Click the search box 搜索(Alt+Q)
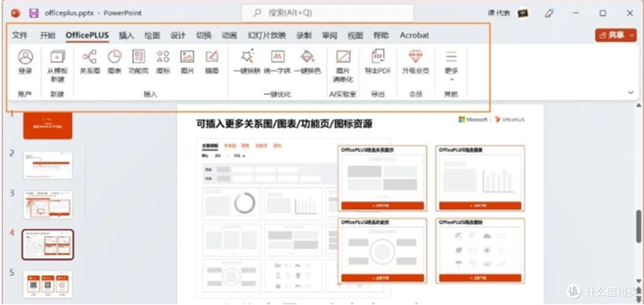The height and width of the screenshot is (305, 644). click(x=327, y=13)
